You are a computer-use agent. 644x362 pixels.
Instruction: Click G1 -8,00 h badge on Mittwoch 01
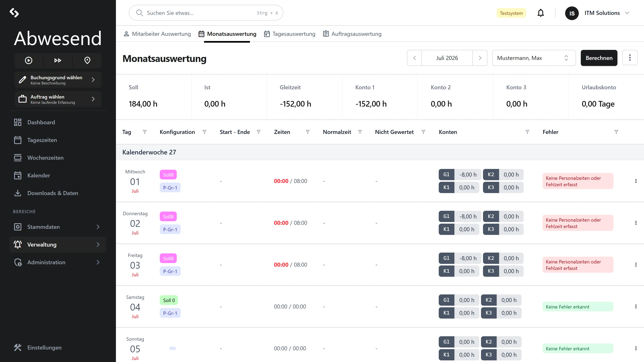point(460,175)
